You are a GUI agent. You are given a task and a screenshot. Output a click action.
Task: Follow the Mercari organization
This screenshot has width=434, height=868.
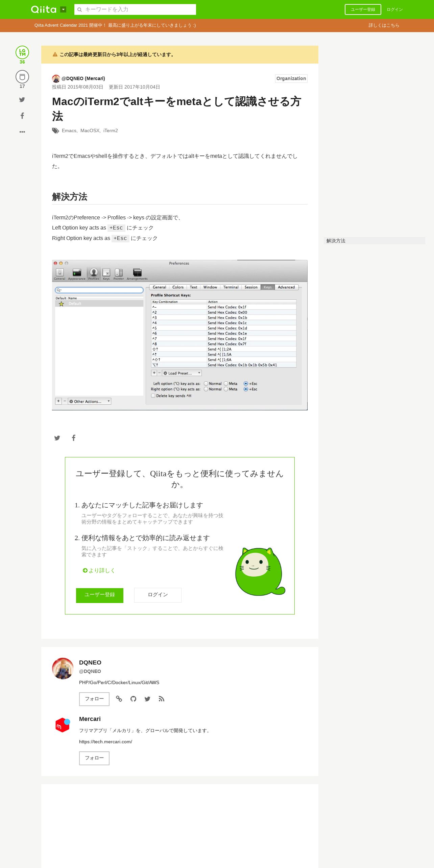click(94, 758)
